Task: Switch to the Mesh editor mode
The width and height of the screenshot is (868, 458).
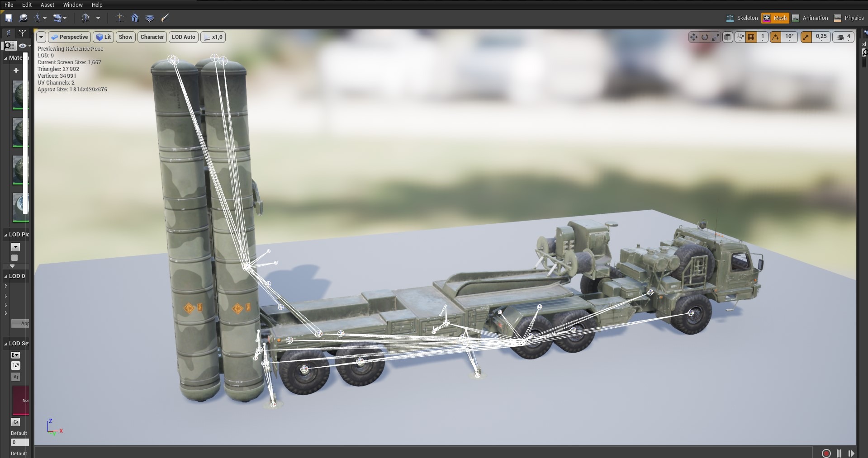Action: (x=775, y=18)
